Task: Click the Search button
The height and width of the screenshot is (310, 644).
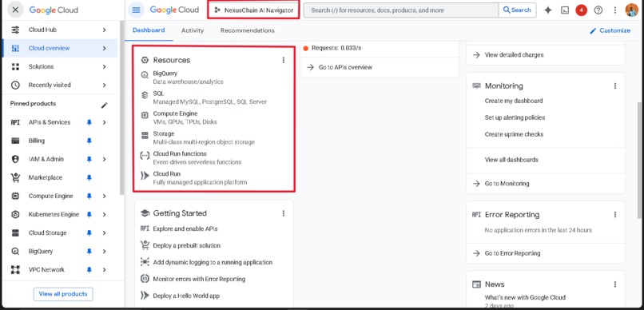Action: tap(517, 10)
